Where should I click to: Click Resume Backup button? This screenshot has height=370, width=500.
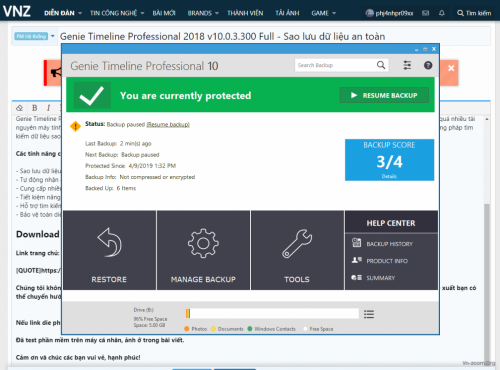[x=384, y=95]
